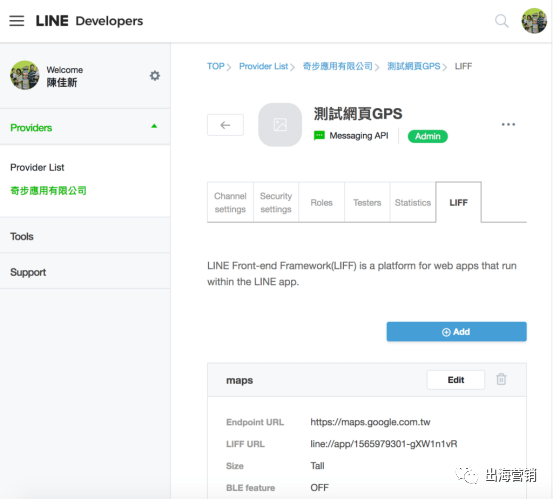Click the 奇步應用有限公司 breadcrumb

pyautogui.click(x=338, y=66)
